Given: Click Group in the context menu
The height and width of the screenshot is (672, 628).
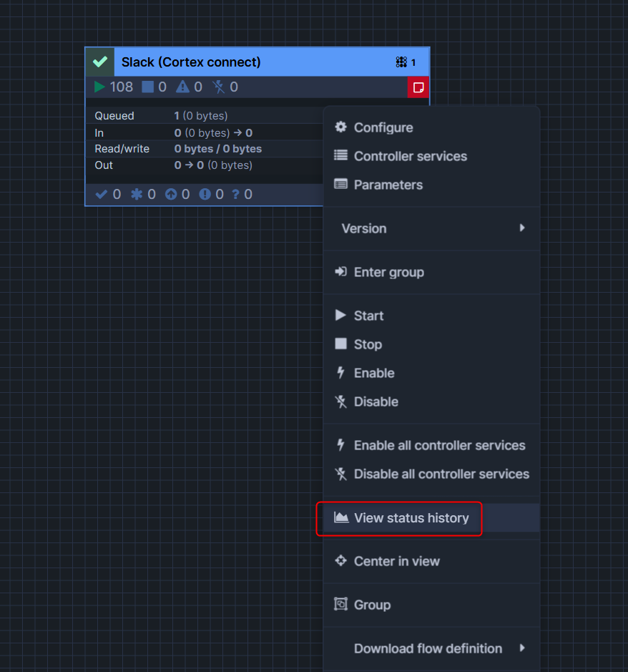Looking at the screenshot, I should 372,605.
